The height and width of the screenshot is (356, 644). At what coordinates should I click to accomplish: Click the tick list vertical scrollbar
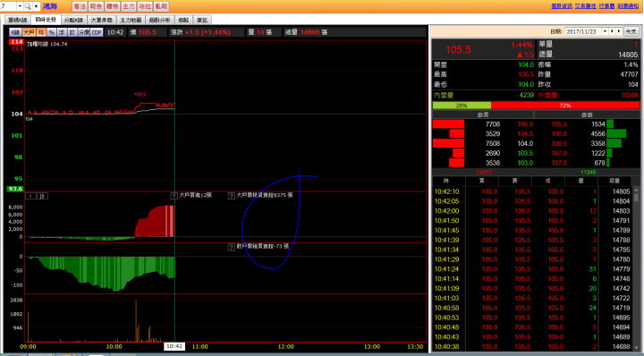point(636,269)
